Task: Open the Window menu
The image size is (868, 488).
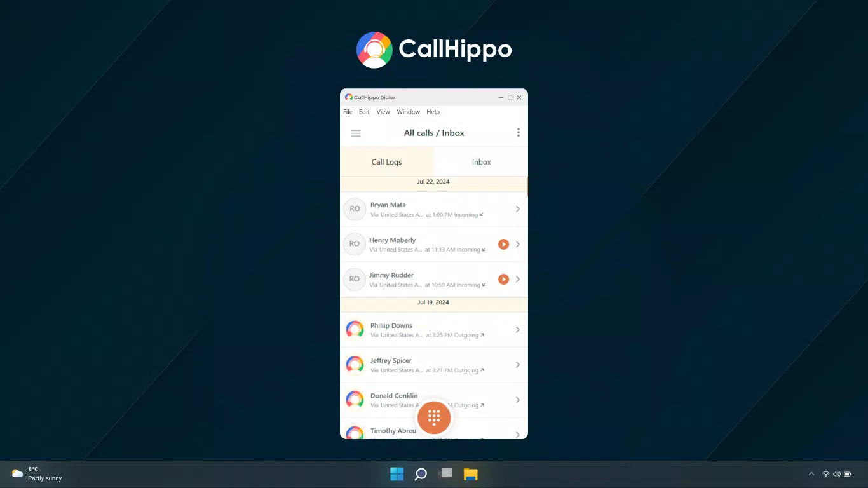Action: 408,112
